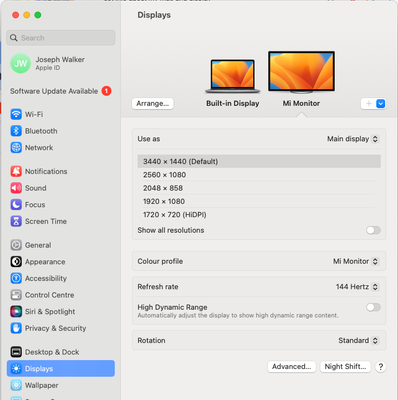Click the Siri & Spotlight icon
Image resolution: width=398 pixels, height=400 pixels.
pos(16,311)
